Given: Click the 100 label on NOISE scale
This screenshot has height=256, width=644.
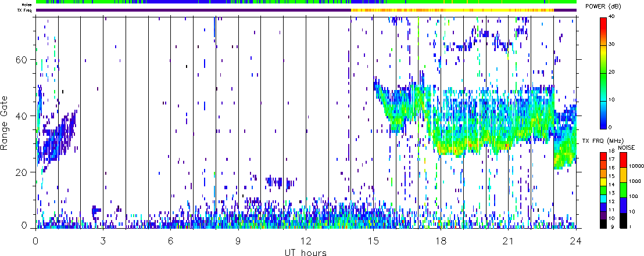Looking at the screenshot, I should tap(632, 197).
